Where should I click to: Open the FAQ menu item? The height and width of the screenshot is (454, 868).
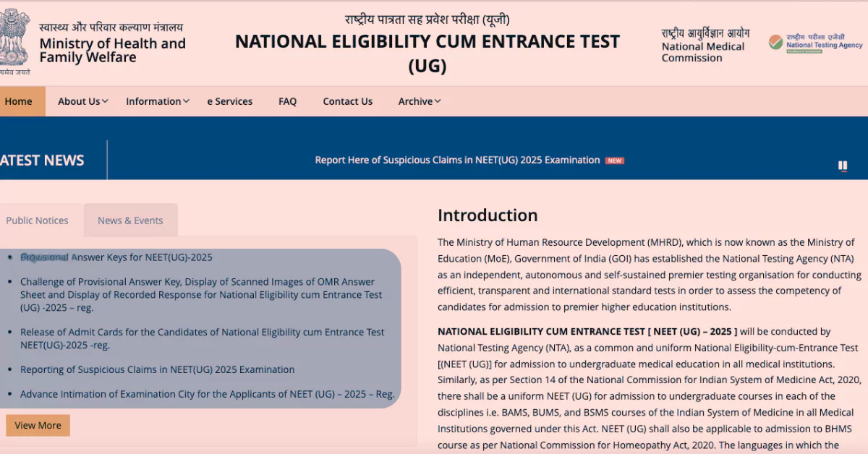(287, 101)
